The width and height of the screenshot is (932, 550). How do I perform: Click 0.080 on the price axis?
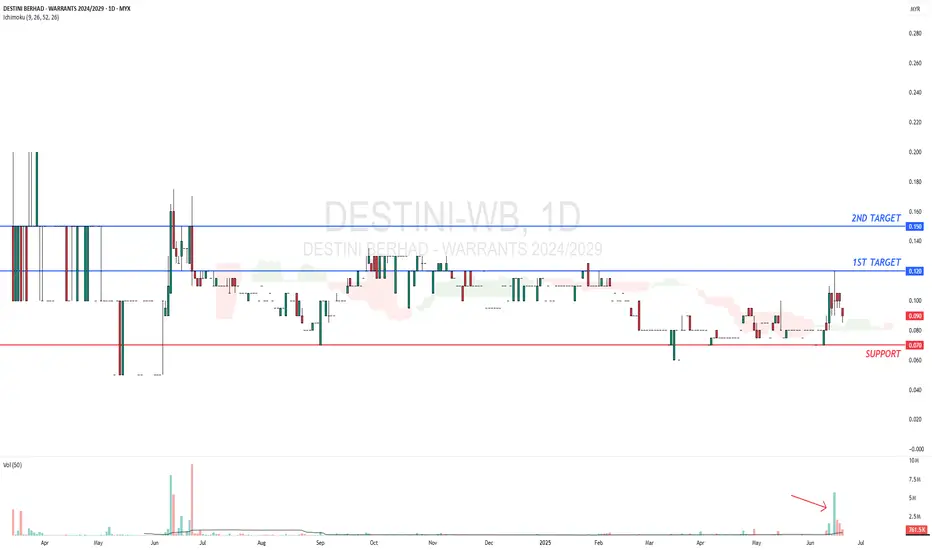tap(915, 331)
